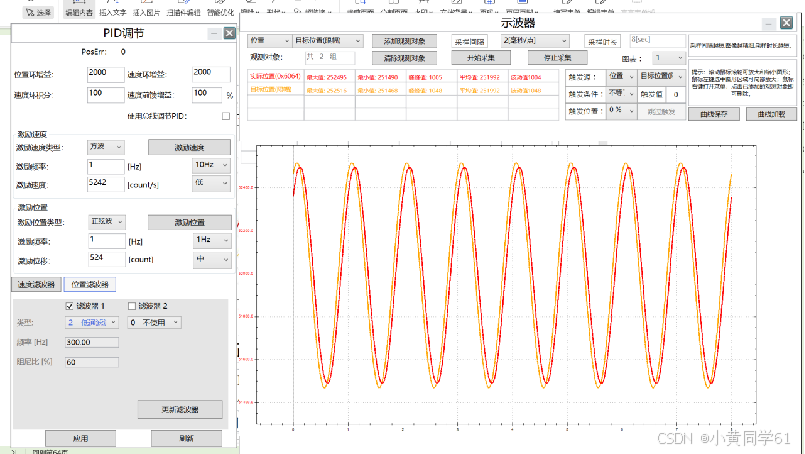This screenshot has width=805, height=454.
Task: Click the 5242 excitation amplitude field
Action: coord(106,184)
